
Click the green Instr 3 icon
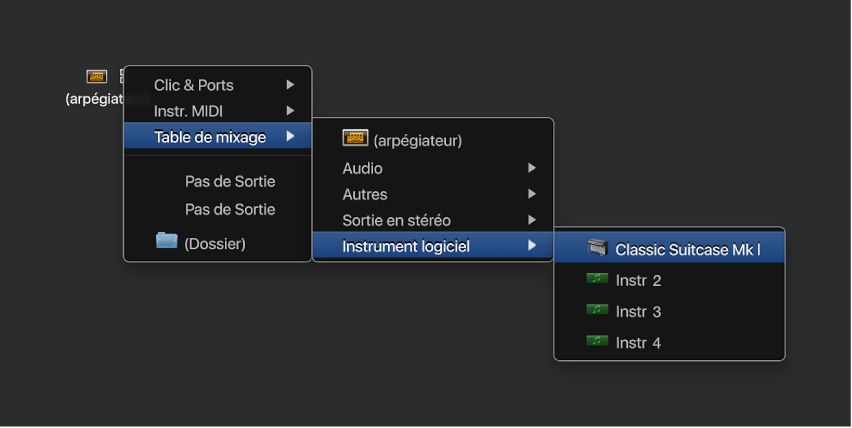pyautogui.click(x=597, y=310)
